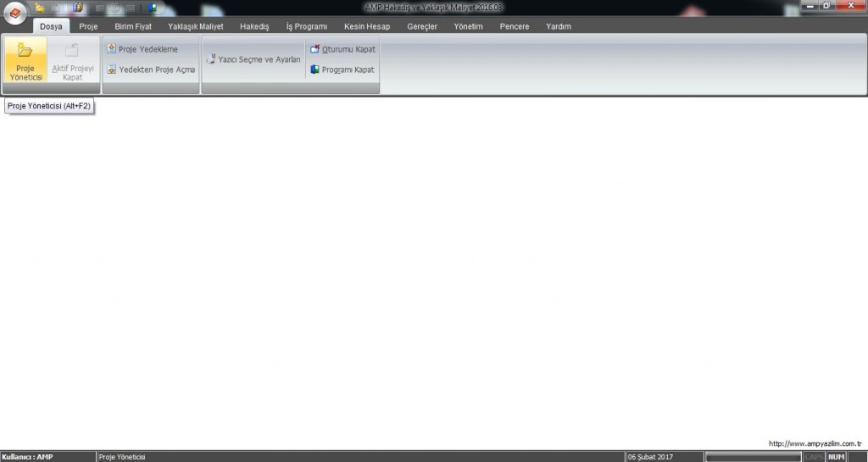Image resolution: width=868 pixels, height=462 pixels.
Task: Click Programı Kapat to exit program
Action: coord(342,70)
